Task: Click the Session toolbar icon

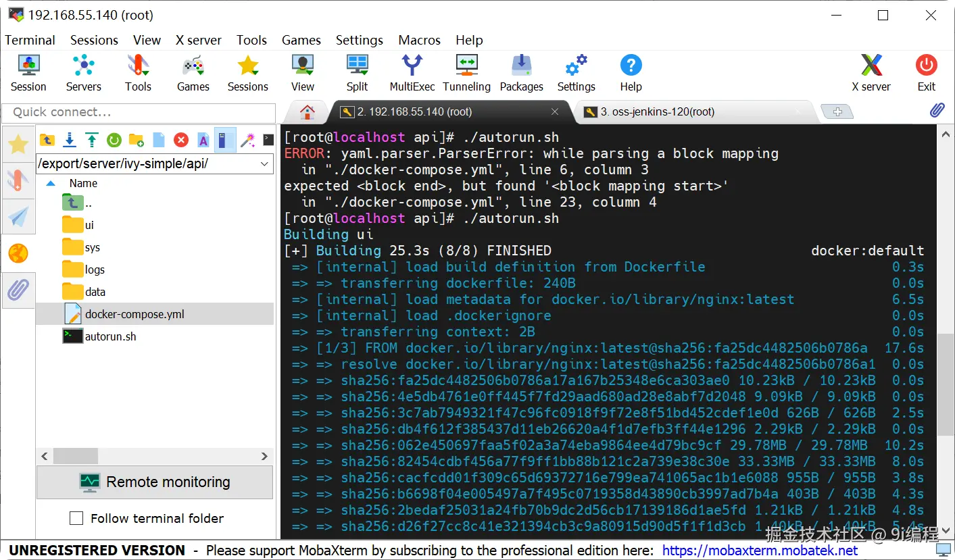Action: click(28, 73)
